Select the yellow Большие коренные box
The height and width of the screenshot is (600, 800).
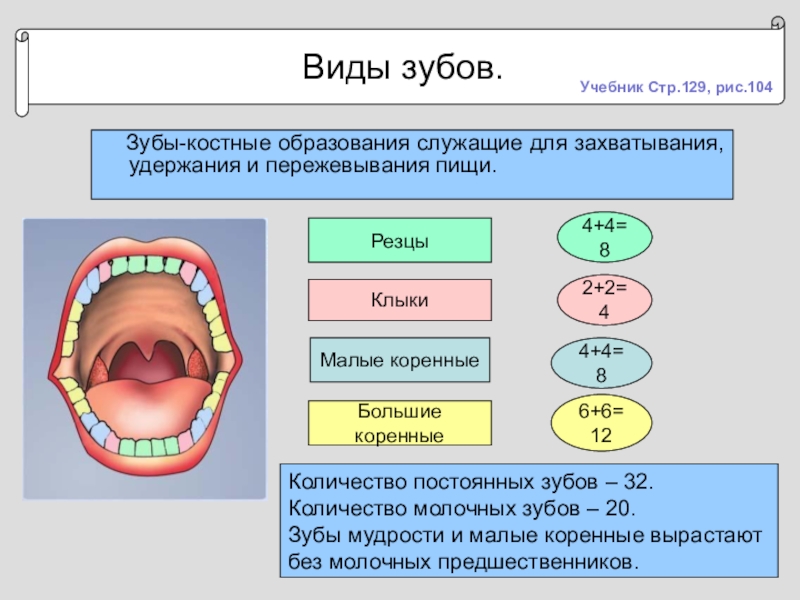point(399,423)
